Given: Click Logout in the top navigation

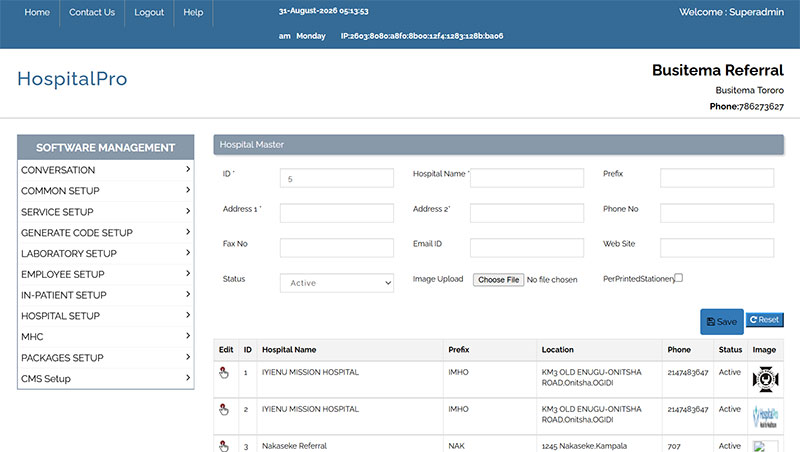Looking at the screenshot, I should [149, 12].
